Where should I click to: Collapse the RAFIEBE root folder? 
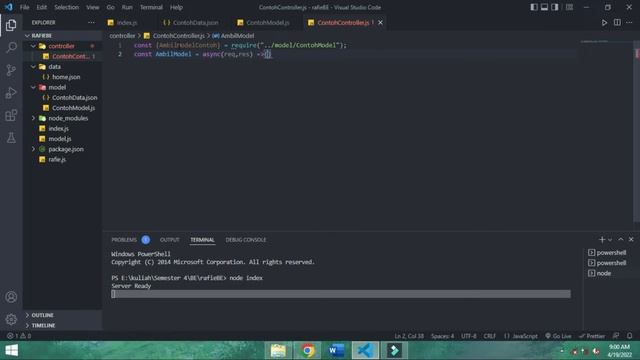point(62,36)
